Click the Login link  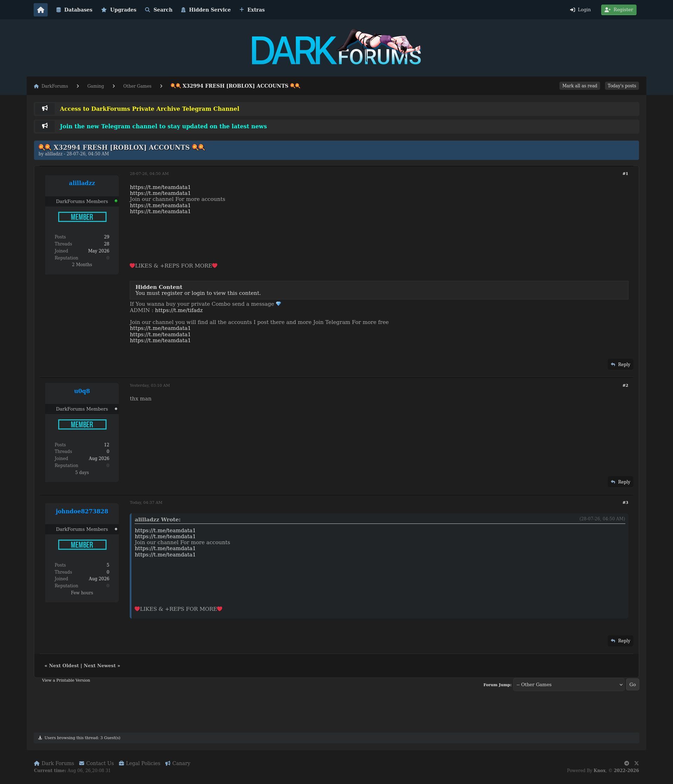(580, 10)
